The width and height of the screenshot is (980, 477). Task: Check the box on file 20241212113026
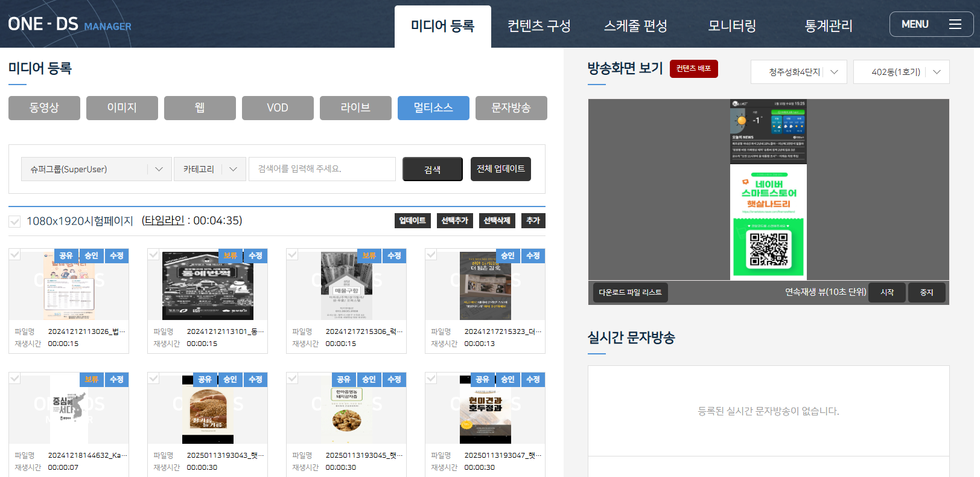pyautogui.click(x=14, y=254)
